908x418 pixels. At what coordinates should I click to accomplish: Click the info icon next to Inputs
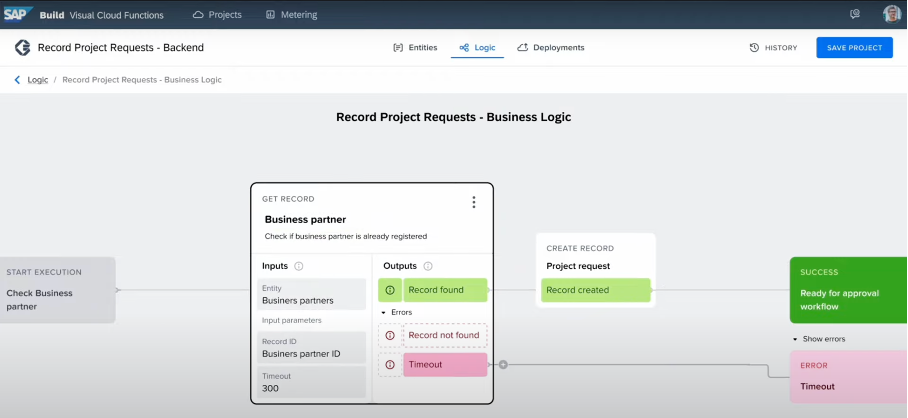click(x=299, y=267)
